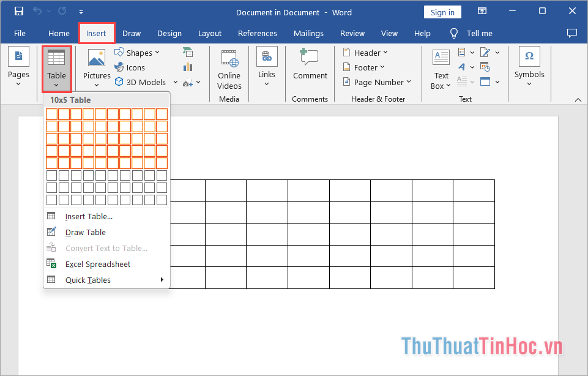Expand the Object dropdown arrow

pyautogui.click(x=497, y=81)
